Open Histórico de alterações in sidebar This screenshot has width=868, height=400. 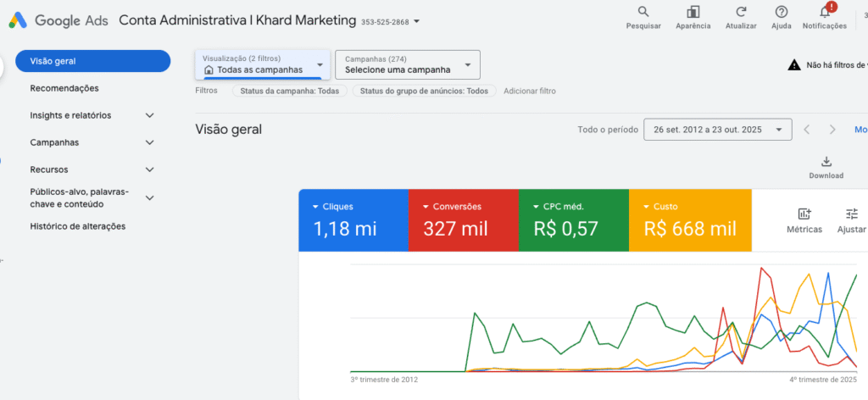[77, 226]
